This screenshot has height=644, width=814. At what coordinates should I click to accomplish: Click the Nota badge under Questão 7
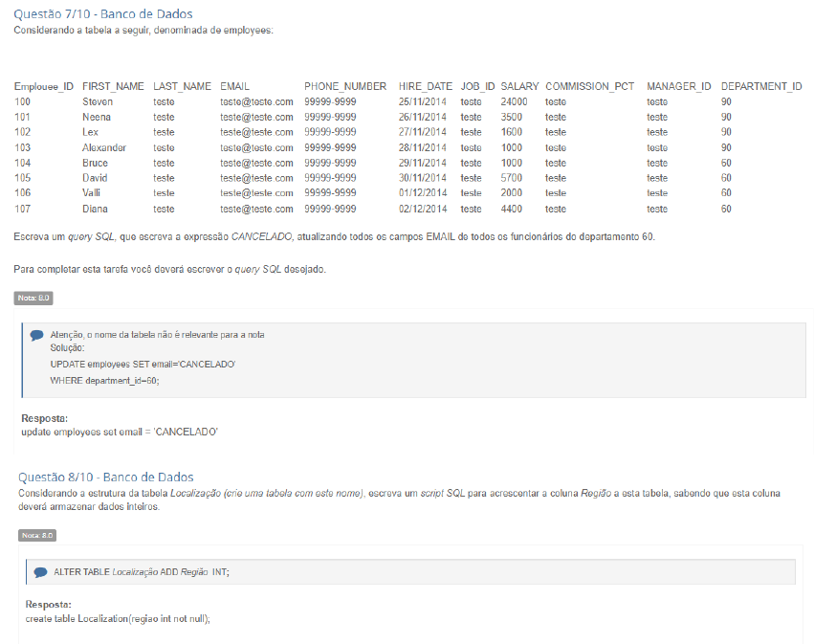(33, 299)
